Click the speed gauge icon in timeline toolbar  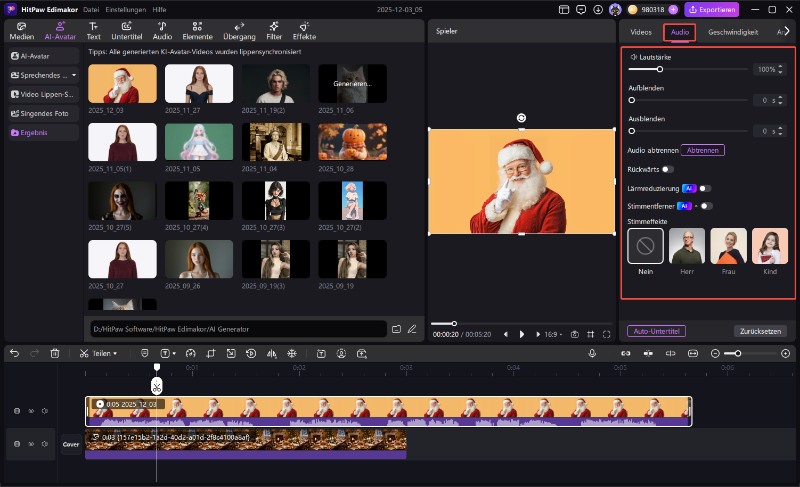coord(191,353)
